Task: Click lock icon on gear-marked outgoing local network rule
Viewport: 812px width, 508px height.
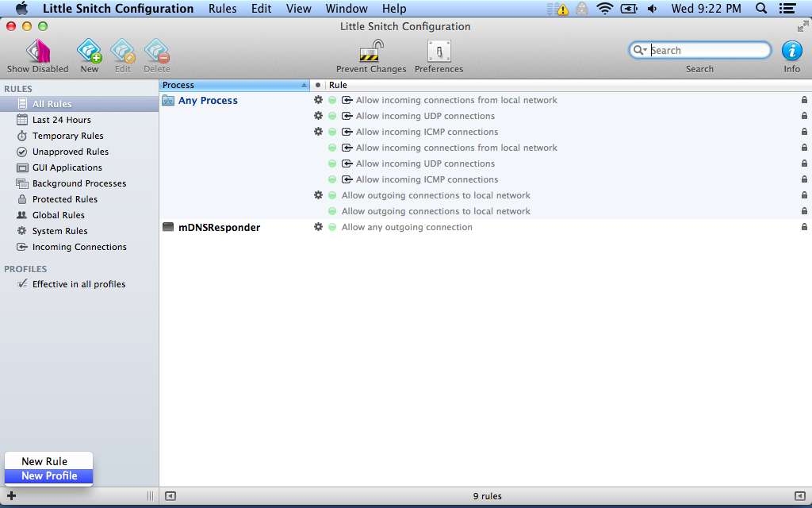Action: pos(804,195)
